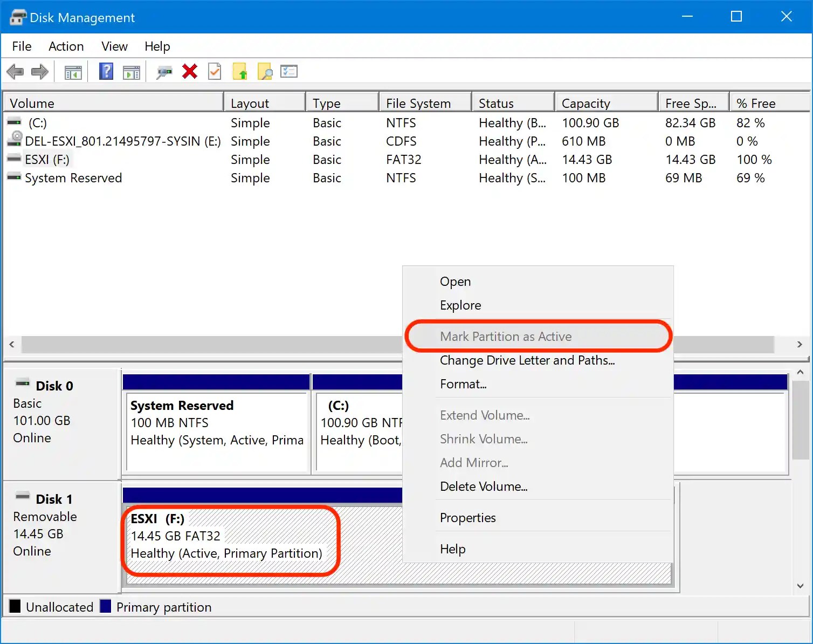Select Format from the context menu
813x644 pixels.
point(463,383)
